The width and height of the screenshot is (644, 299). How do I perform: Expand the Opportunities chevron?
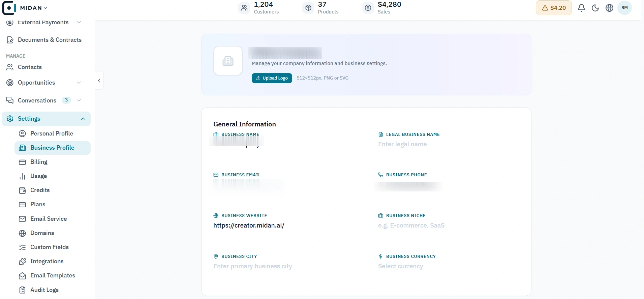(x=79, y=83)
